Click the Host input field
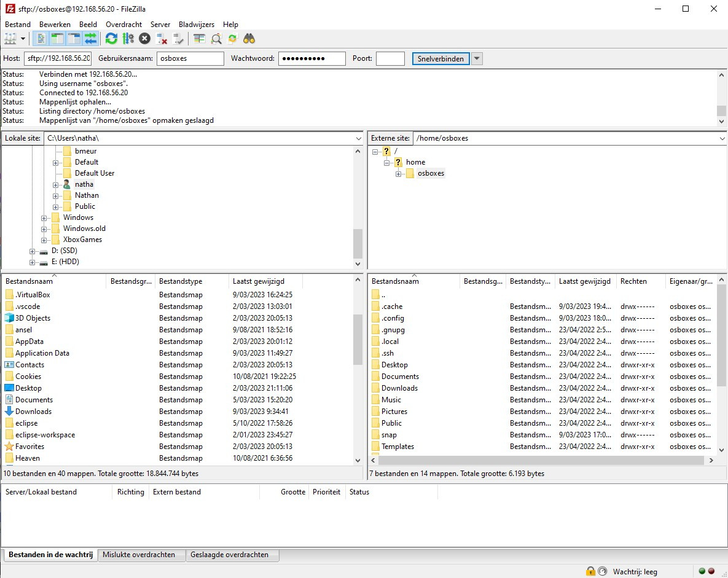728x578 pixels. click(58, 58)
